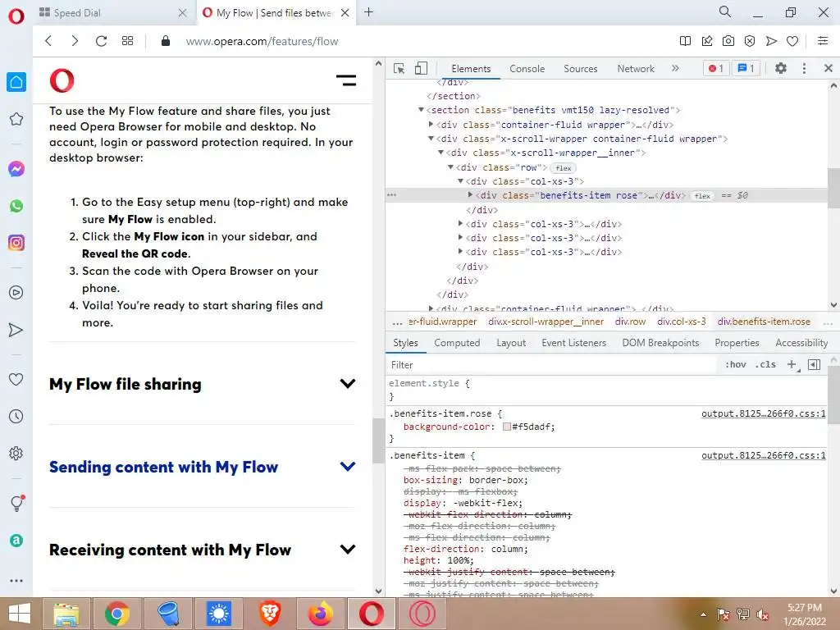Collapse the div class row node
Image resolution: width=840 pixels, height=630 pixels.
pos(450,167)
